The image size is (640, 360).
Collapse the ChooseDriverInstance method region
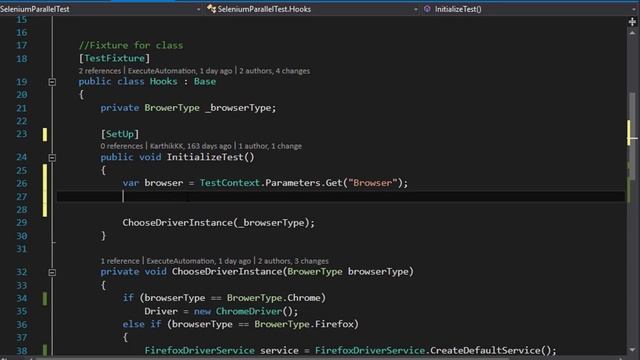(x=52, y=272)
